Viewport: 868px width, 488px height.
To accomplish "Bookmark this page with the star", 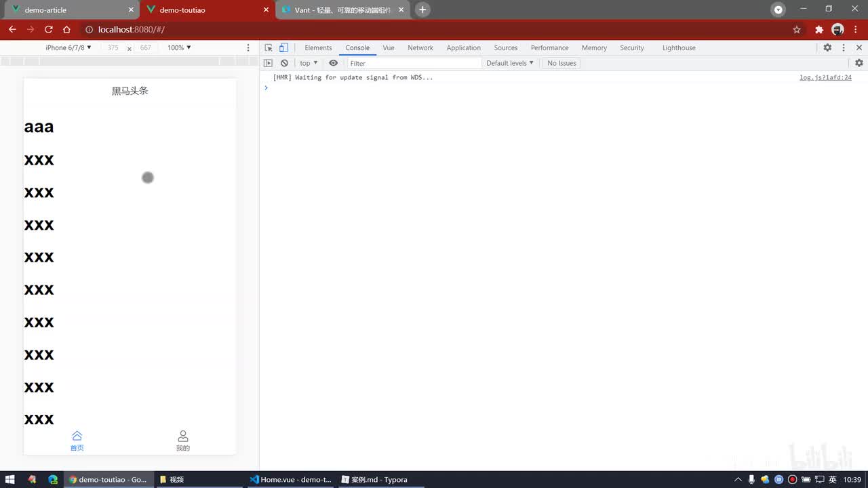I will tap(797, 29).
